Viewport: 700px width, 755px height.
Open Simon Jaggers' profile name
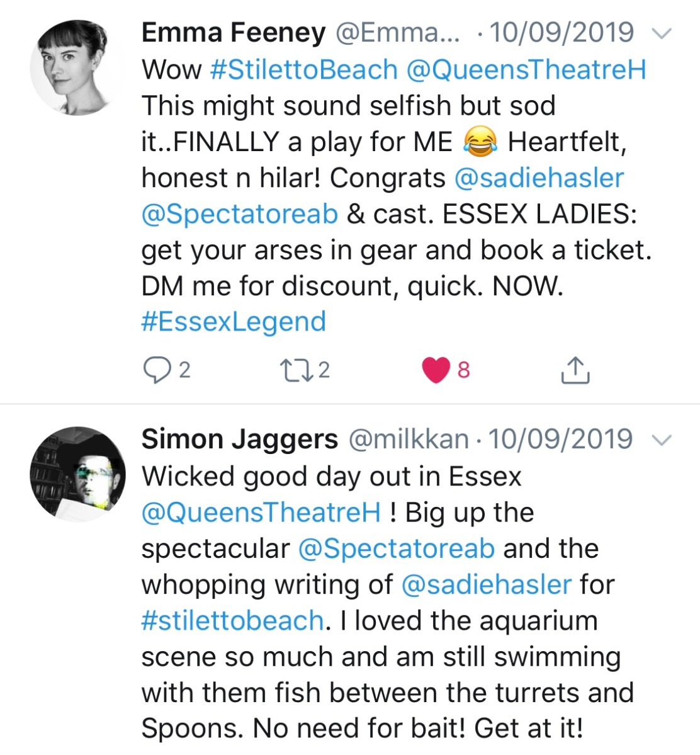point(240,440)
